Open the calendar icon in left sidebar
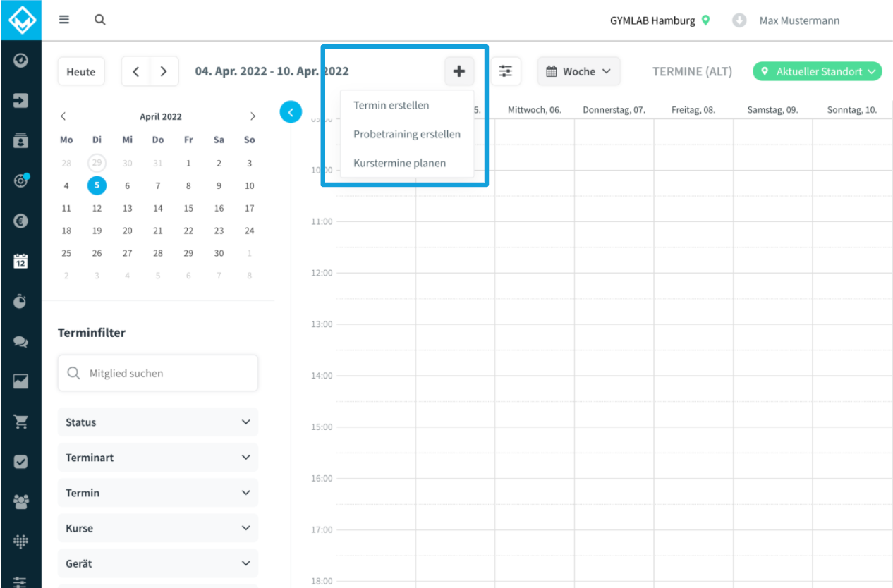This screenshot has width=893, height=588. [20, 262]
